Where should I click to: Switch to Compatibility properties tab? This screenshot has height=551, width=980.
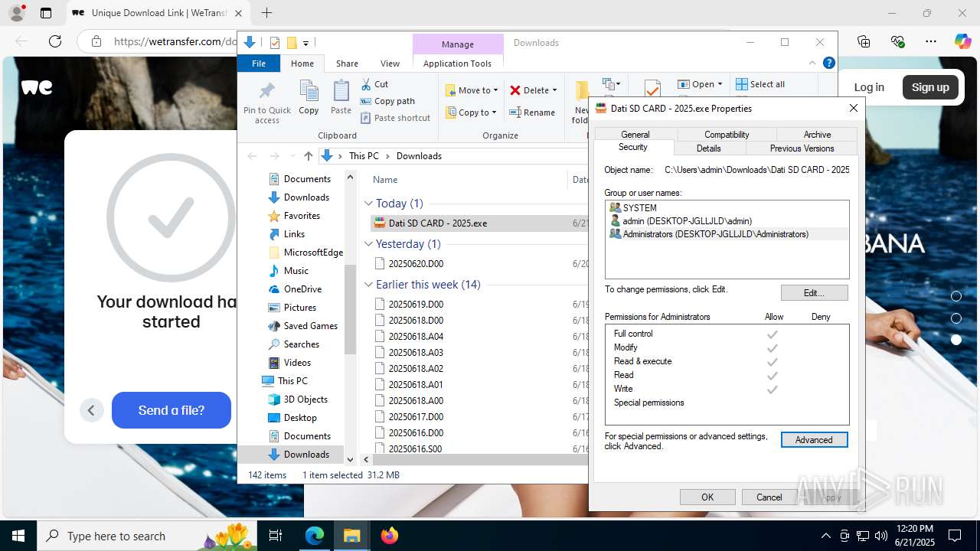tap(727, 135)
